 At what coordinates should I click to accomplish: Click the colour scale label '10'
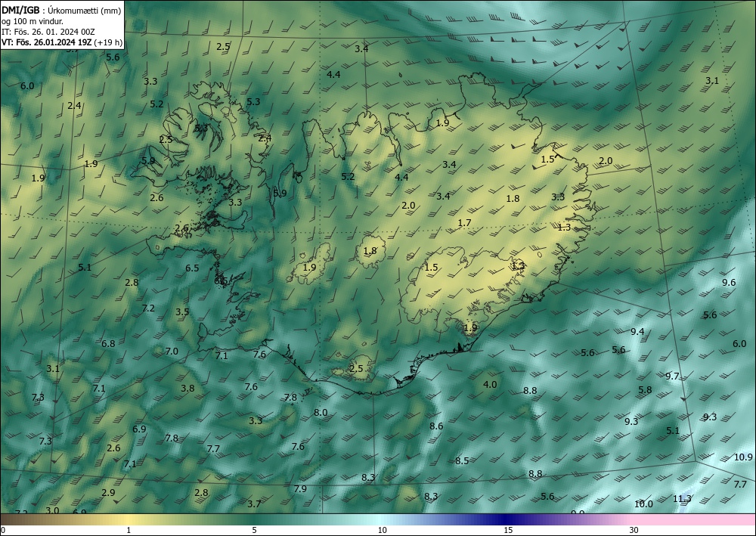(x=382, y=531)
